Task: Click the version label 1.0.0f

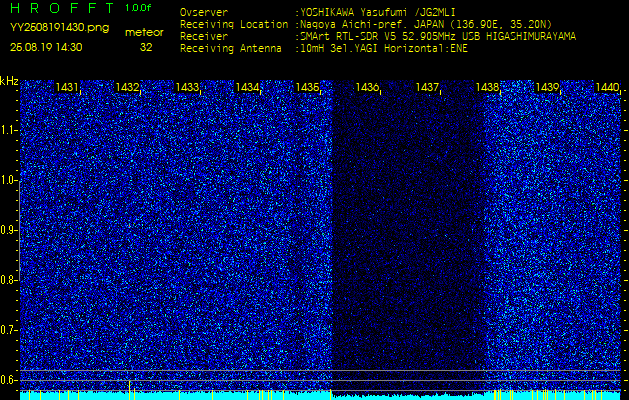Action: coord(138,8)
